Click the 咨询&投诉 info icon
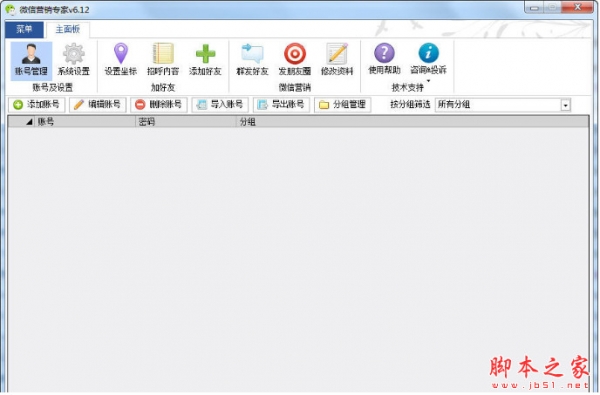Screen dimensions: 600x395 point(428,59)
